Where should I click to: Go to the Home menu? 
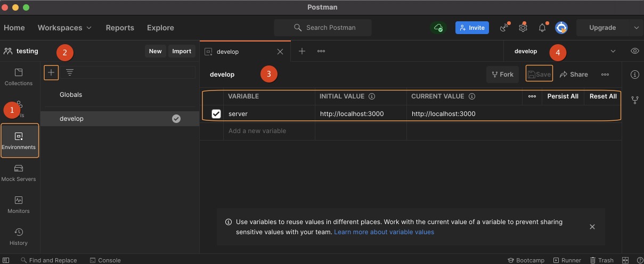pyautogui.click(x=14, y=28)
